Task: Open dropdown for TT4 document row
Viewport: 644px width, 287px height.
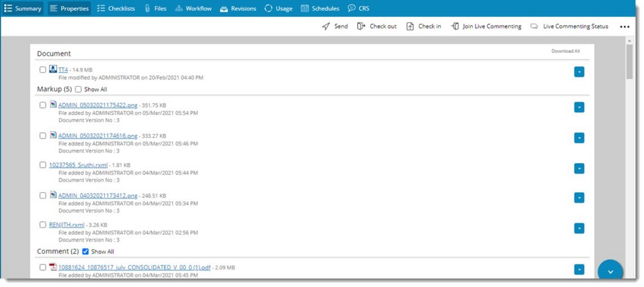Action: (x=579, y=72)
